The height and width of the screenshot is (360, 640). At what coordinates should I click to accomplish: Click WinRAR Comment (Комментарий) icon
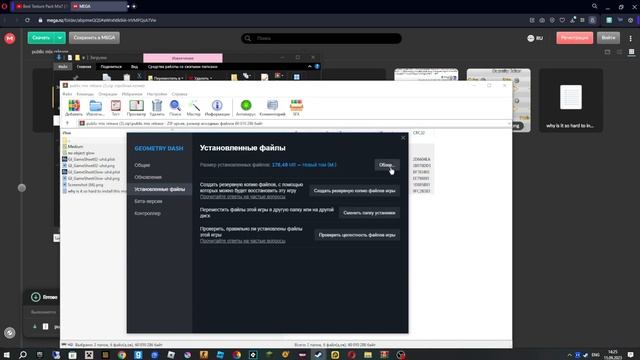[x=272, y=108]
